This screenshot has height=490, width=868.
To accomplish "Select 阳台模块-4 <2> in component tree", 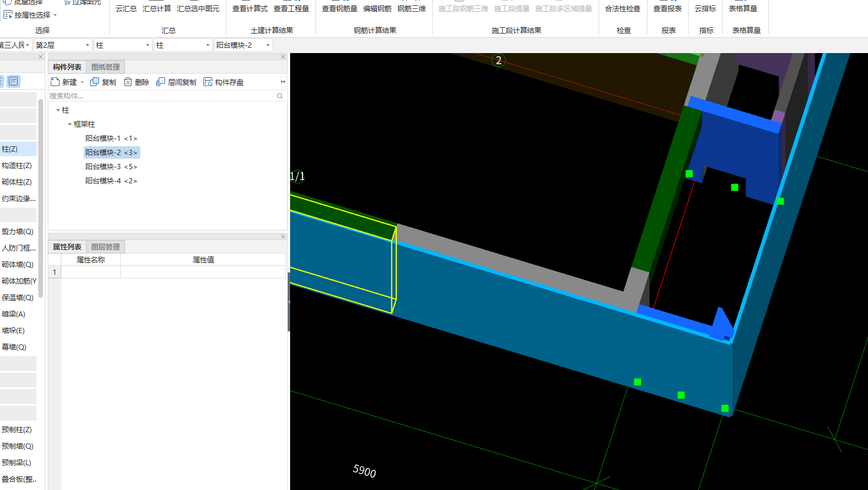I will [x=111, y=181].
